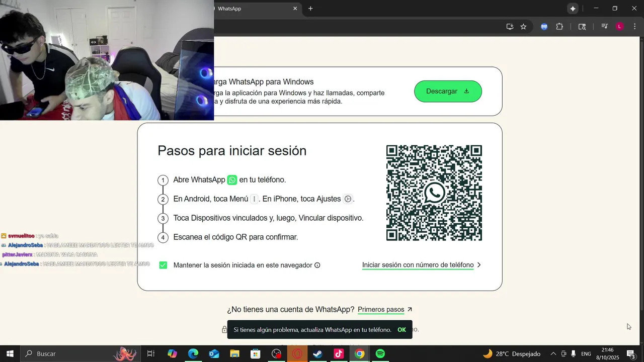Open Opera GX from the taskbar

tap(297, 354)
